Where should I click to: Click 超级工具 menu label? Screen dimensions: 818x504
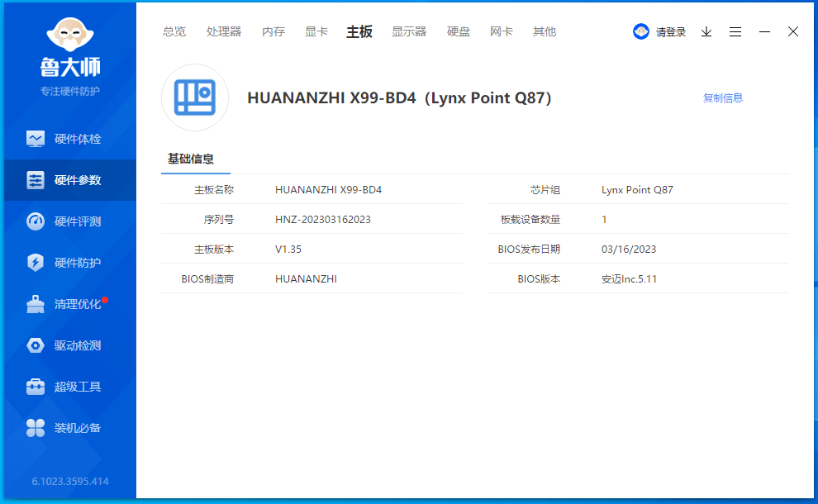[x=78, y=387]
